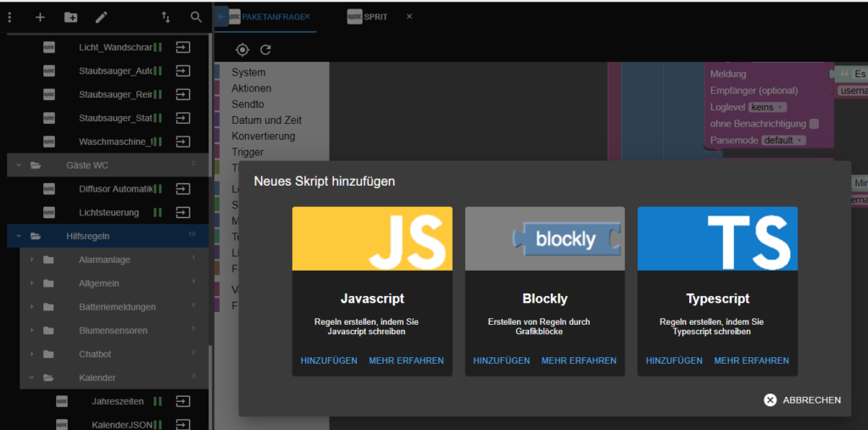Viewport: 868px width, 430px height.
Task: Expand the Alarmanlage folder chevron
Action: 31,260
